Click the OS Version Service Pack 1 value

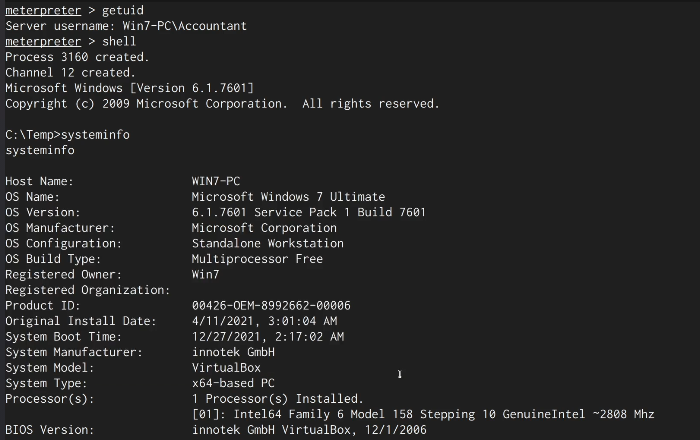pos(308,212)
